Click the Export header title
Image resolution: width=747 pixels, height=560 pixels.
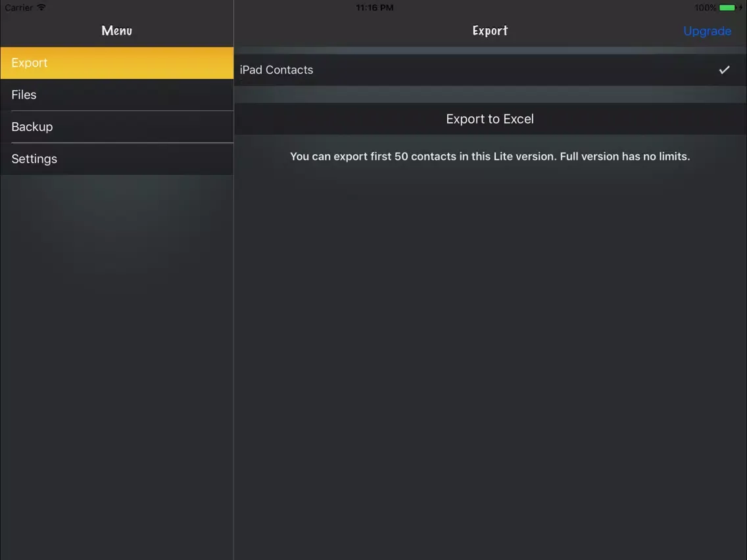coord(491,30)
